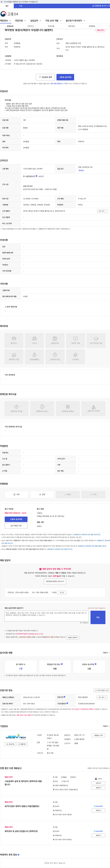The height and width of the screenshot is (868, 110).
Task: Click the top 고용24 입사지원 button
Action: pyautogui.click(x=65, y=77)
